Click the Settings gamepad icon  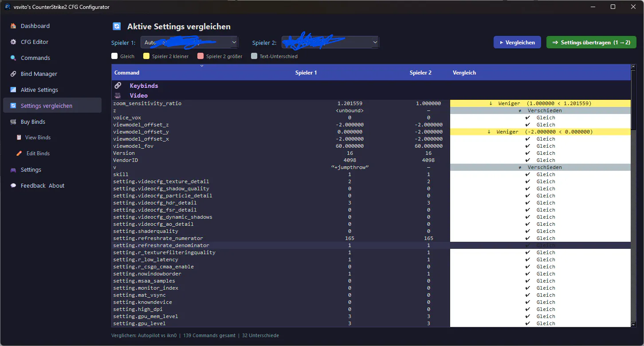[x=13, y=169]
